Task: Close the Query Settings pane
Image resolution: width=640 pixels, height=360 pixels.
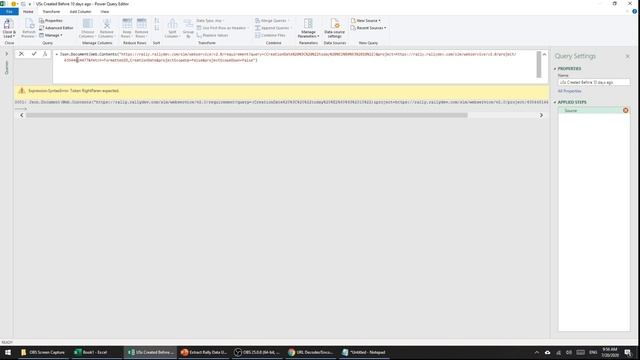Action: coord(628,56)
